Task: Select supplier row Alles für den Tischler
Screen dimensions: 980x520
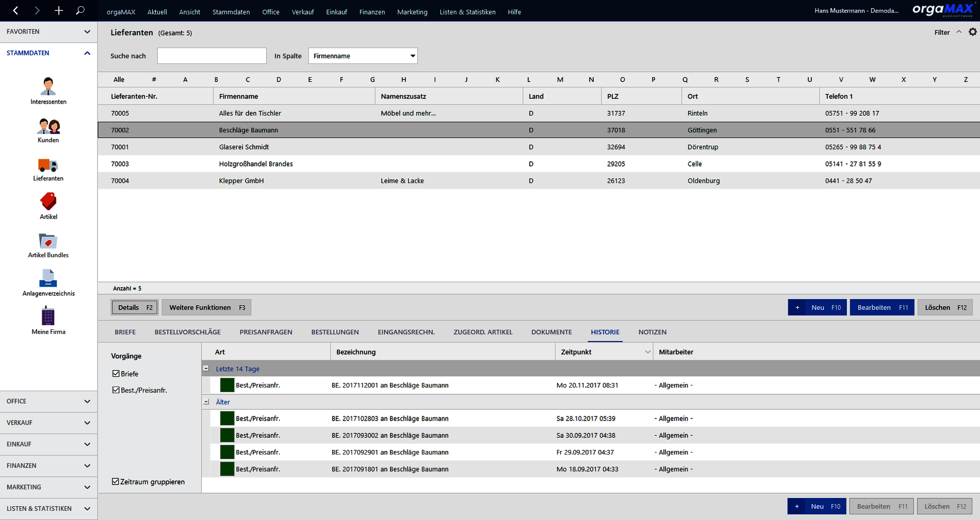Action: [539, 113]
